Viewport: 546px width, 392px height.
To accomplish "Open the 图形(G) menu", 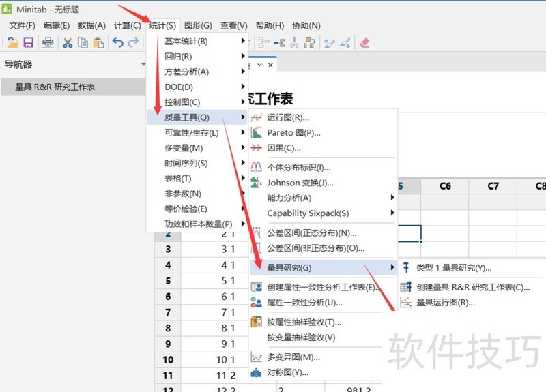I will (198, 25).
